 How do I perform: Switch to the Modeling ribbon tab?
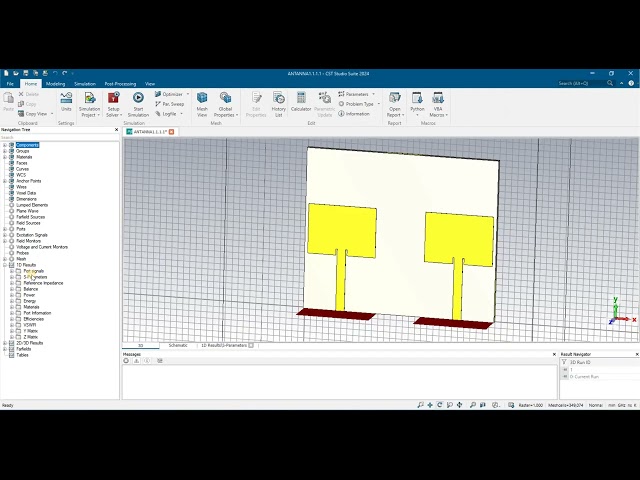click(55, 84)
